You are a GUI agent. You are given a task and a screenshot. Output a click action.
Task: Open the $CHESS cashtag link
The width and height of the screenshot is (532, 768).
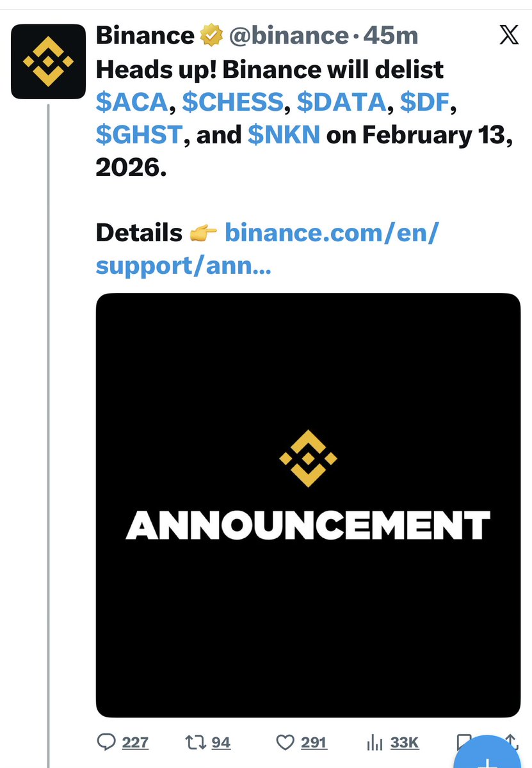coord(232,102)
